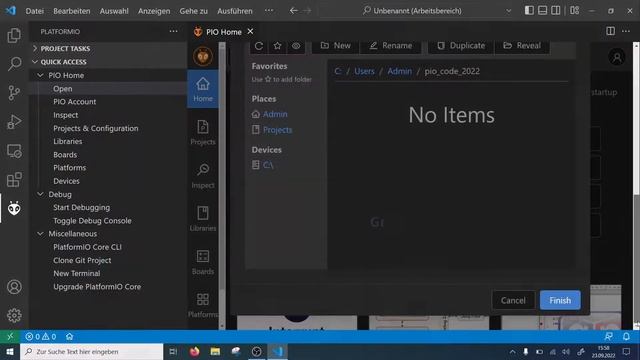
Task: Split the editor right
Action: [610, 31]
